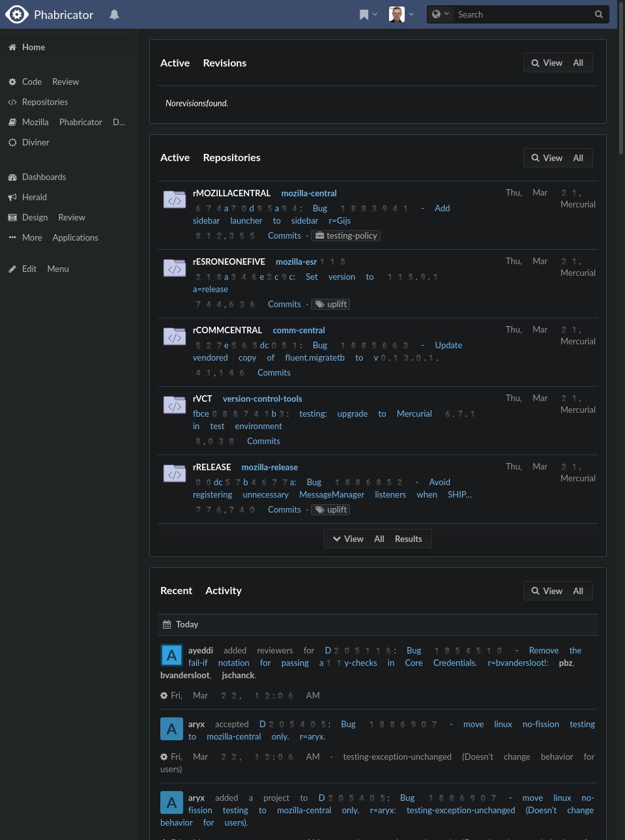The image size is (625, 840).
Task: Click Edit Menu in sidebar
Action: [68, 269]
